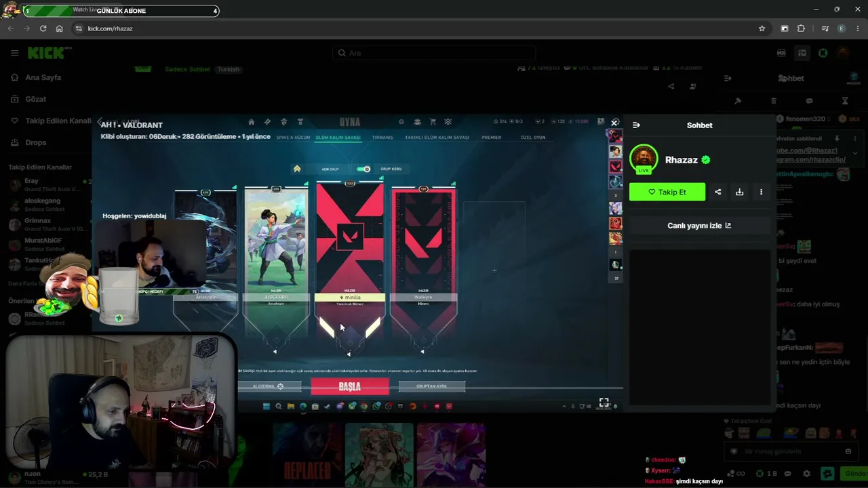868x488 pixels.
Task: Select 'TAKIMLI ÖLÜM KALIM SAVAŞI' tab
Action: tap(437, 138)
